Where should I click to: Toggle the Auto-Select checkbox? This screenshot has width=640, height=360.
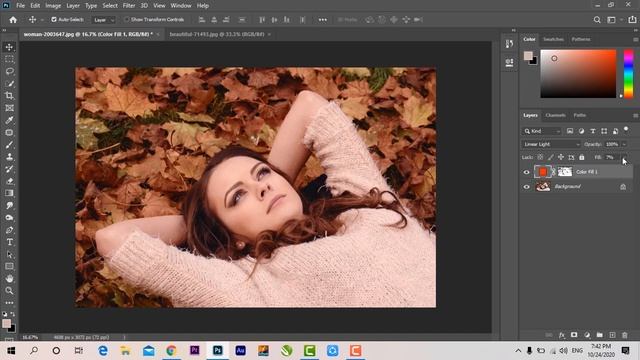coord(54,20)
